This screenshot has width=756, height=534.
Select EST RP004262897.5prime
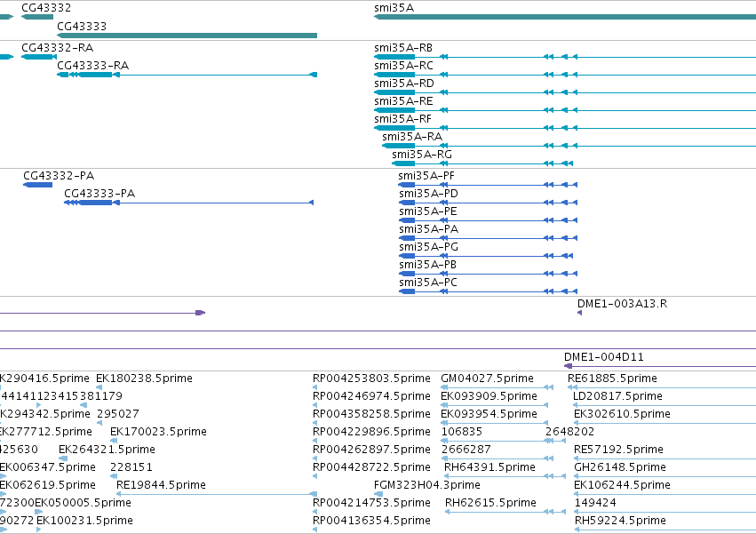371,450
